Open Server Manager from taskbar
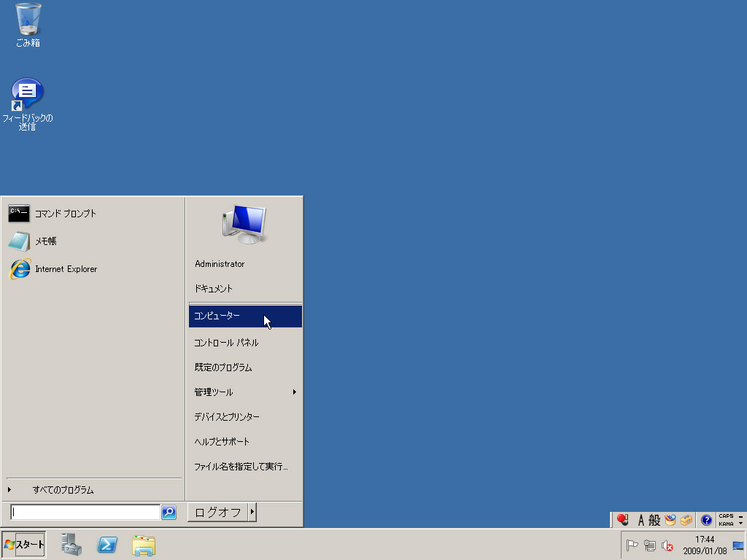The height and width of the screenshot is (560, 747). click(71, 544)
